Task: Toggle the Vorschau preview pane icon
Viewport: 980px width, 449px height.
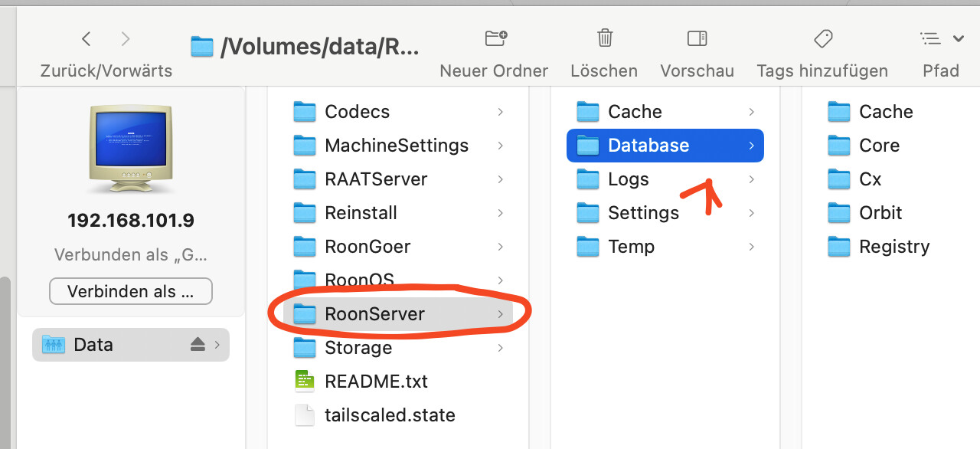Action: point(697,38)
